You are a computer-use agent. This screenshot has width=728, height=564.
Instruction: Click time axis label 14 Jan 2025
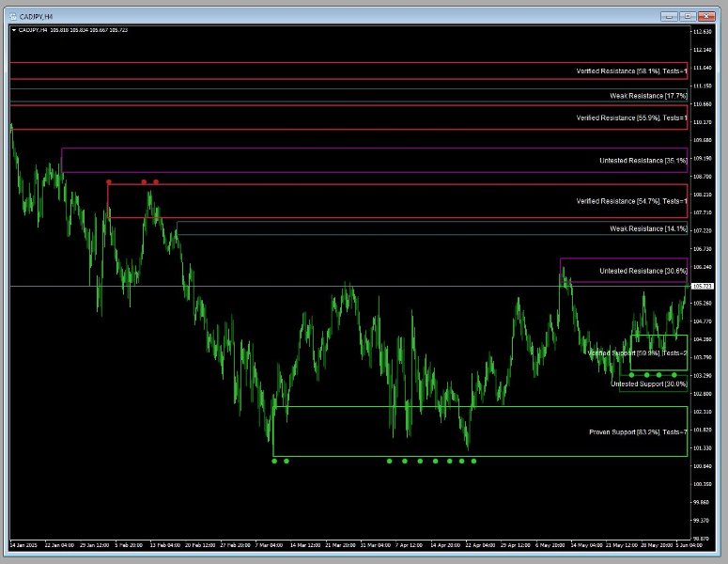coord(23,545)
